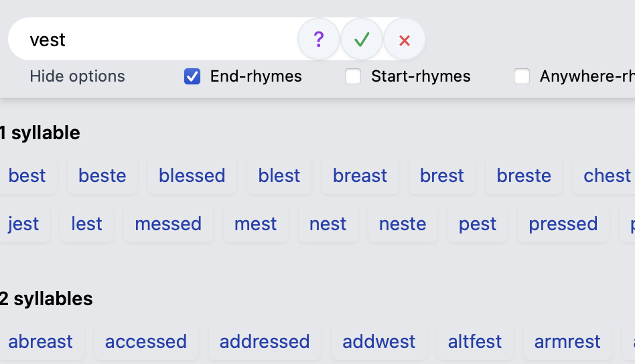Viewport: 635px width, 364px height.
Task: Click the word chest
Action: point(607,176)
